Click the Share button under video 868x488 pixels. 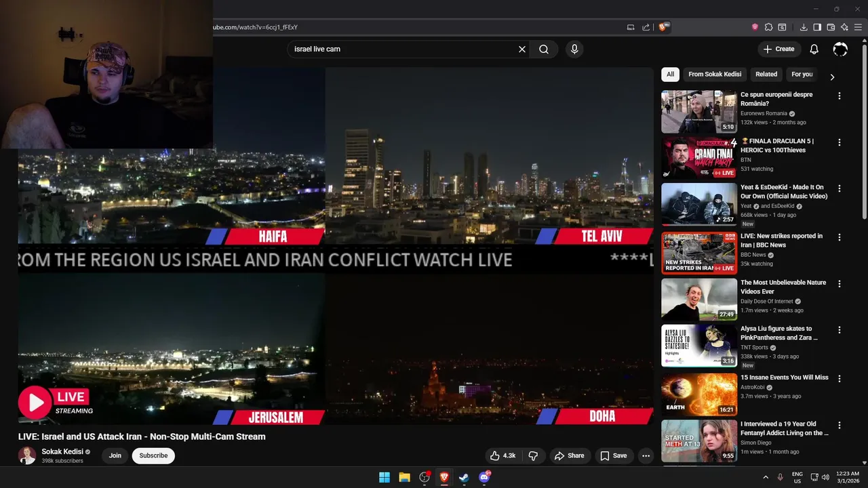tap(569, 455)
